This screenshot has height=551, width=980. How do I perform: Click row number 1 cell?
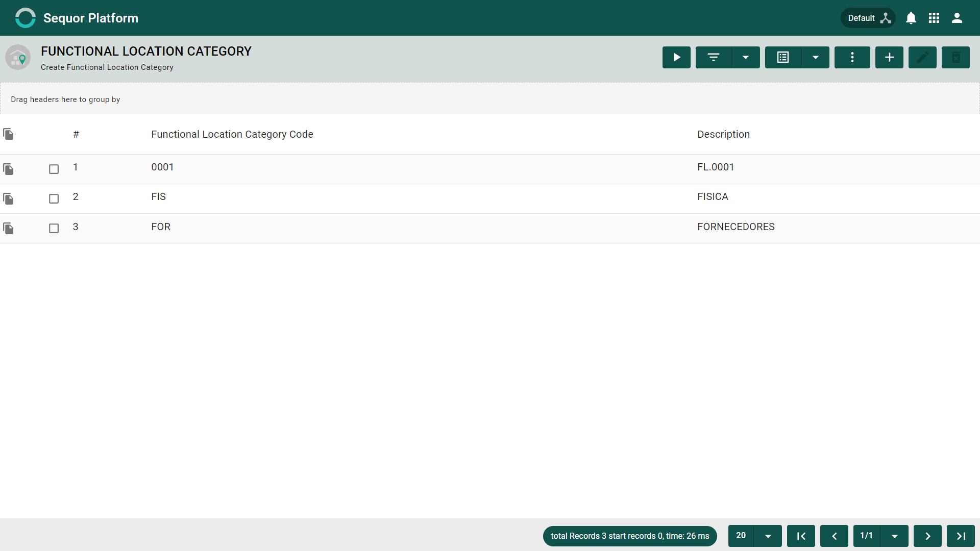(76, 167)
